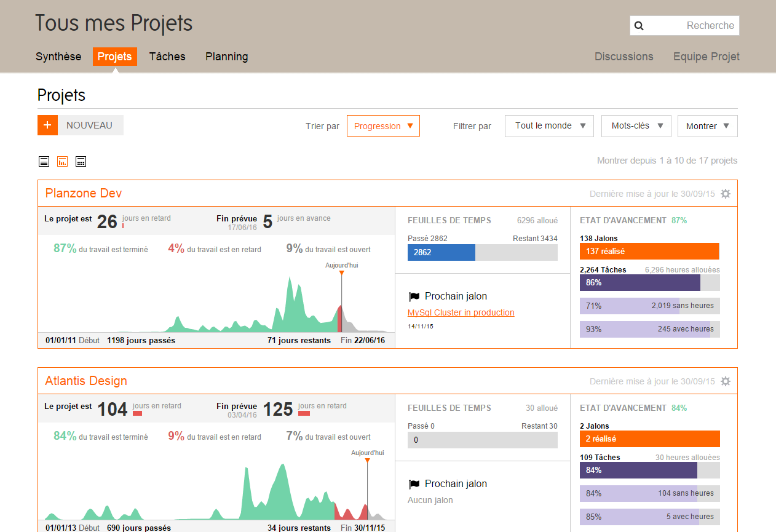
Task: Open MySql Cluster in production link
Action: [461, 312]
